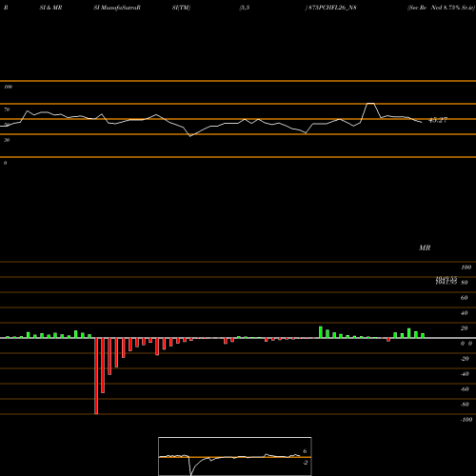This screenshot has height=476, width=476.
Task: Click the 'MR' panel label
Action: 425,248
